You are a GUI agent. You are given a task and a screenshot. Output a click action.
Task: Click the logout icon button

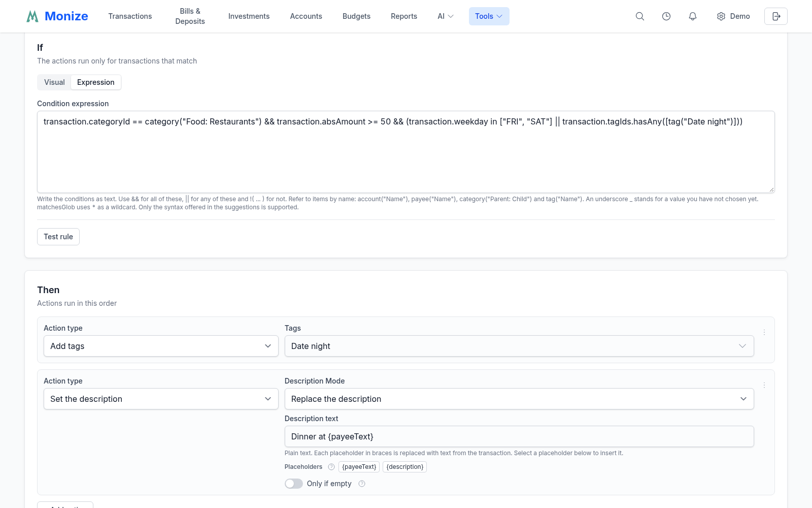click(x=776, y=16)
